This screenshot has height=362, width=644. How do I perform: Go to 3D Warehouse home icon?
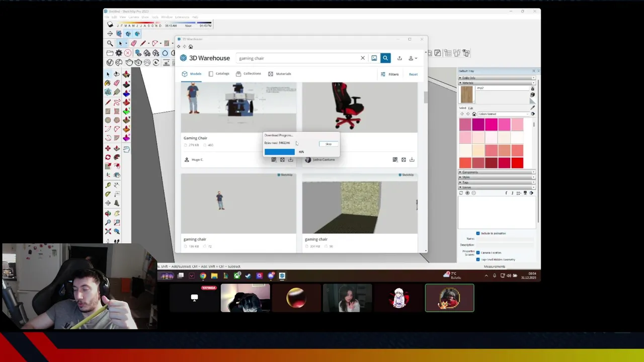(190, 47)
